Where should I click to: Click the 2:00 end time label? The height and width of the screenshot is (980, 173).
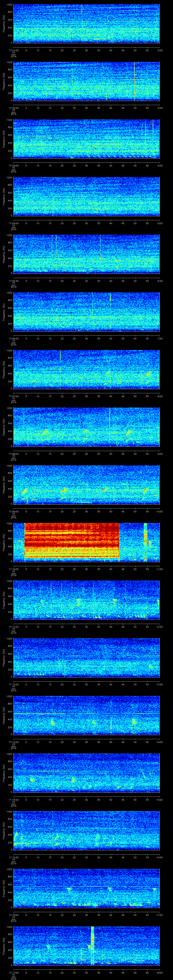(x=160, y=50)
